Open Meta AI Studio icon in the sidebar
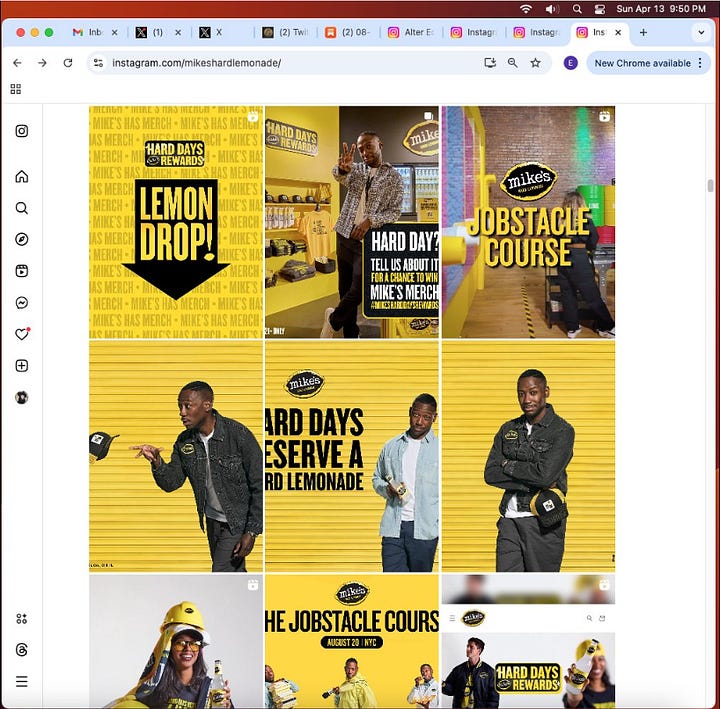Image resolution: width=720 pixels, height=709 pixels. pyautogui.click(x=22, y=619)
